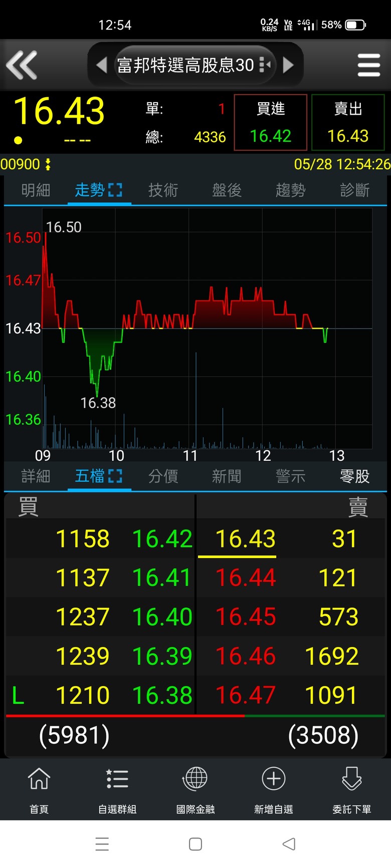Tap the 買進 16.42 box
The image size is (391, 868).
271,123
